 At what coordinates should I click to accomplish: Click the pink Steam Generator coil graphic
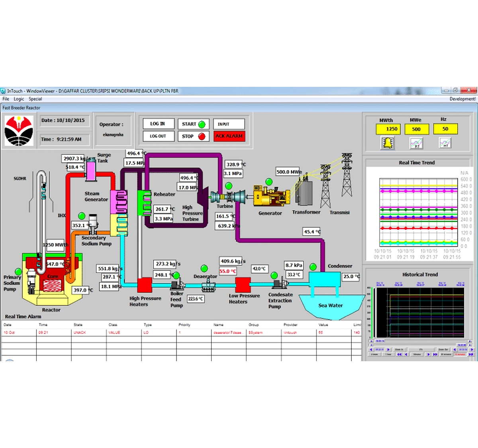click(x=119, y=202)
